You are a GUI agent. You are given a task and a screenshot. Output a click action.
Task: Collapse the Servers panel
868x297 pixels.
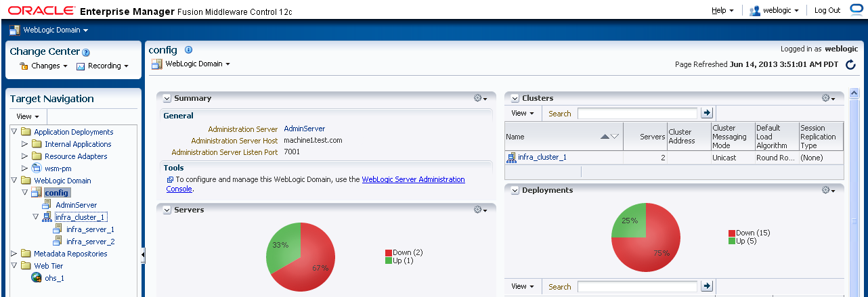tap(167, 210)
